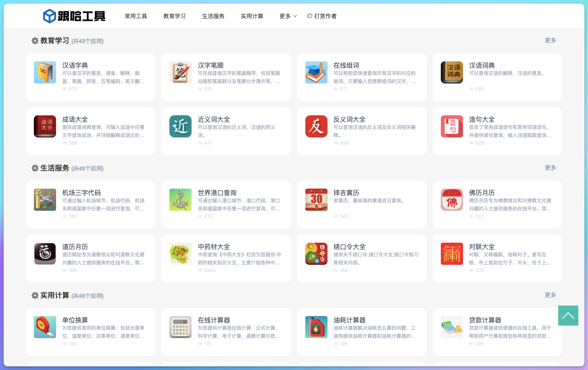The width and height of the screenshot is (588, 370).
Task: Click 更多 beside 生活服务 section
Action: point(550,168)
